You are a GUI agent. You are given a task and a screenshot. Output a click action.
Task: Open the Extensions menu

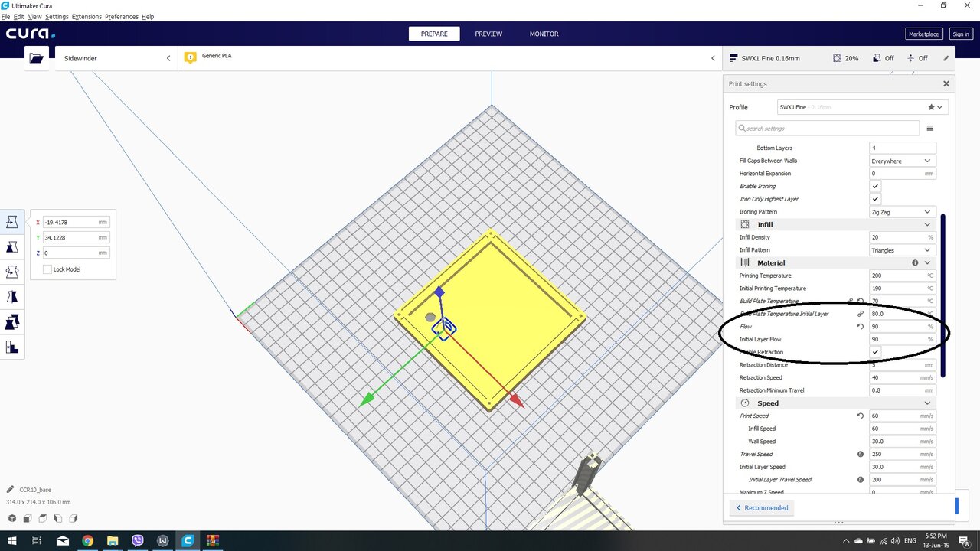click(87, 16)
